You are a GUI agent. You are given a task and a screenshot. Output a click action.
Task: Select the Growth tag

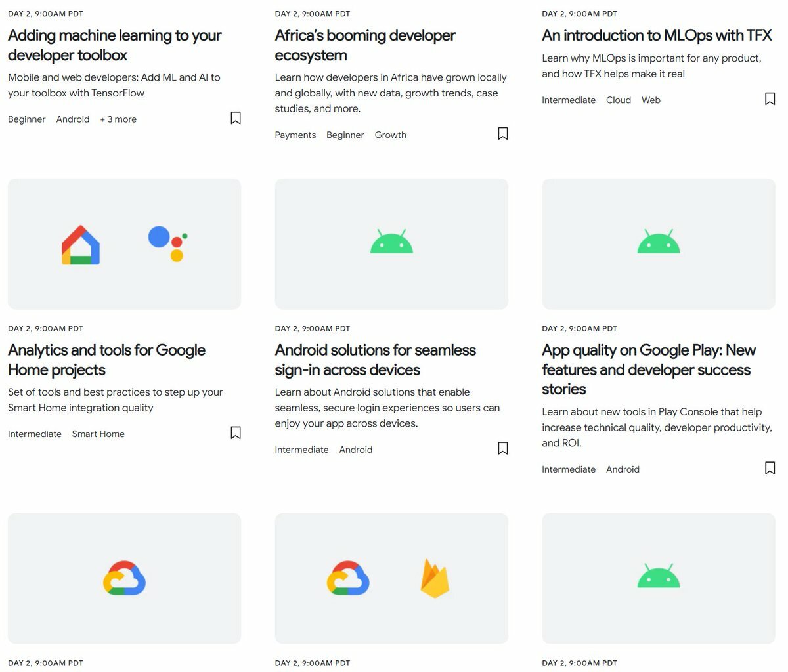[391, 135]
